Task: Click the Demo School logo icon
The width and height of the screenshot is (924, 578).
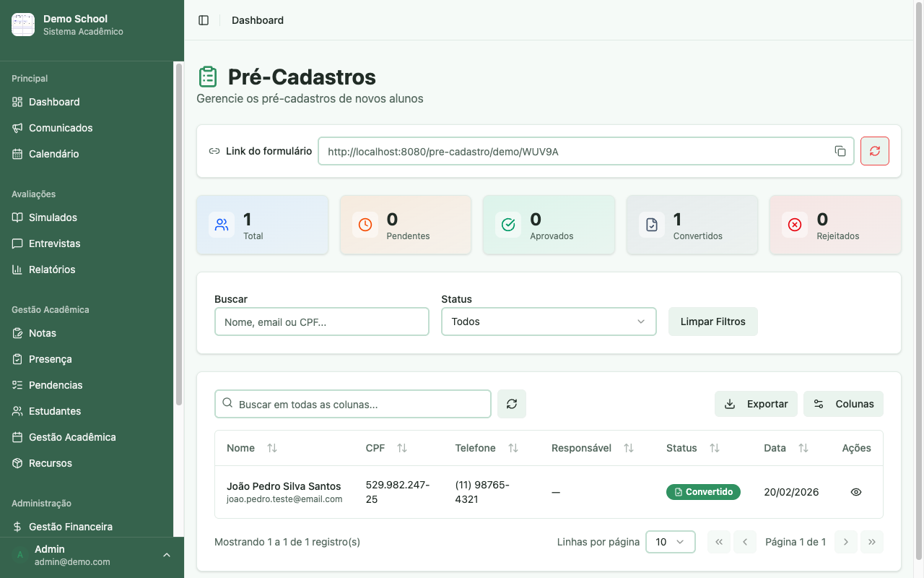Action: (x=23, y=25)
